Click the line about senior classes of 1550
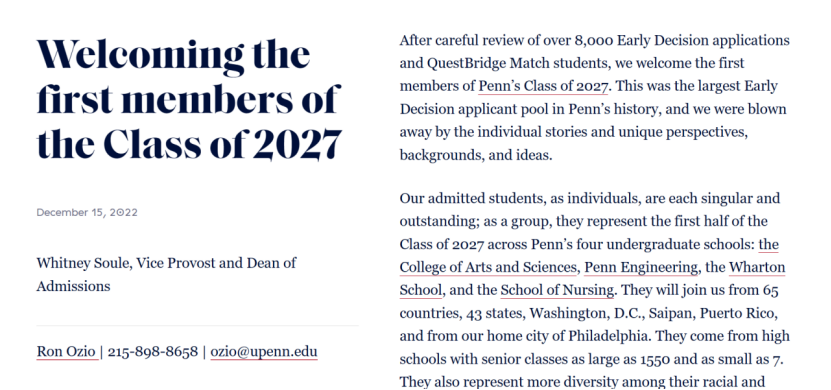Image resolution: width=831 pixels, height=390 pixels. (x=591, y=359)
